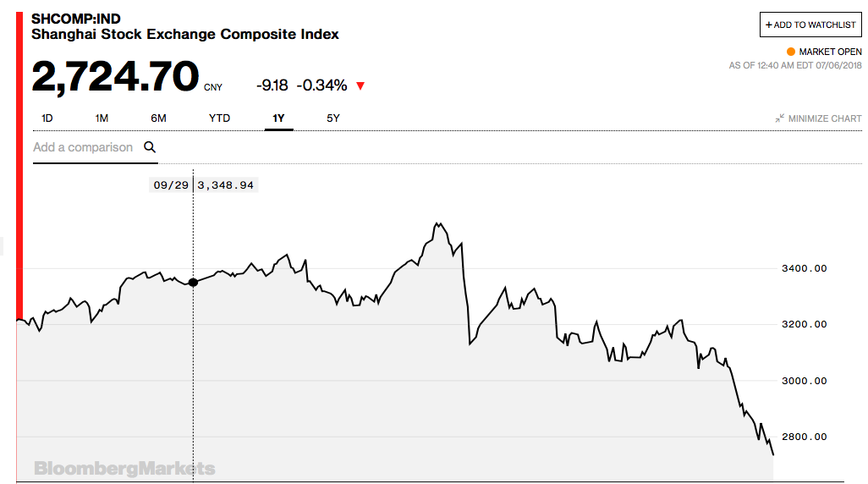This screenshot has height=484, width=868.
Task: Click Add to Watchlist button
Action: [810, 25]
